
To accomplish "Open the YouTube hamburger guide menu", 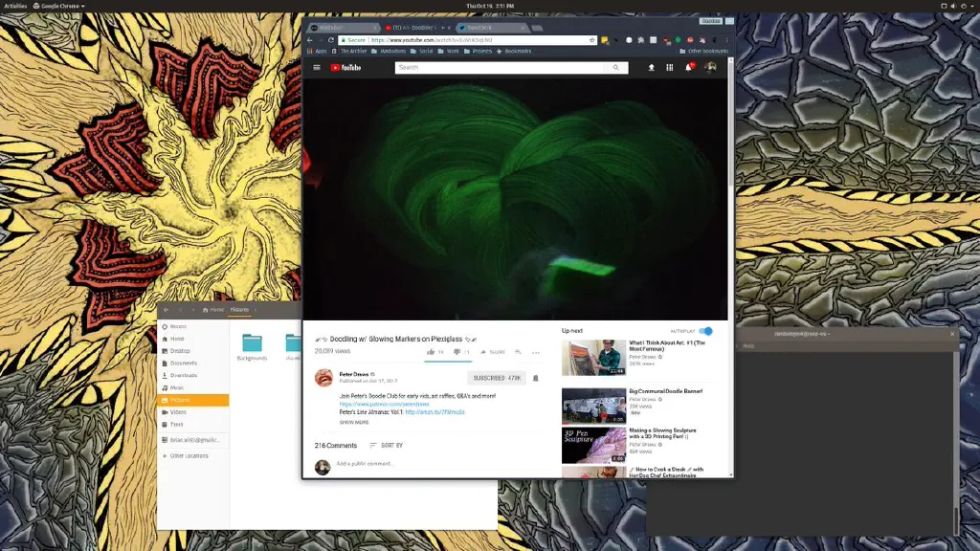I will (x=317, y=68).
